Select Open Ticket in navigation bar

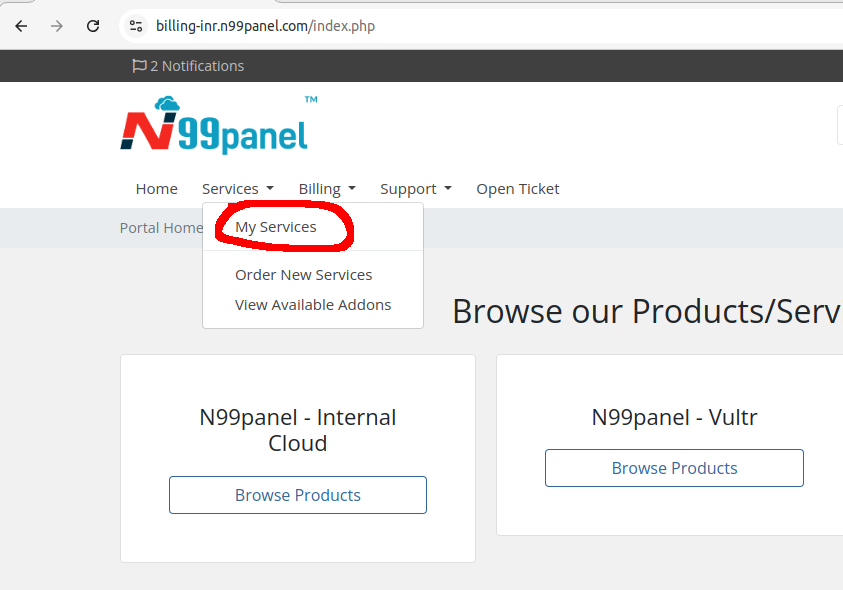click(x=517, y=189)
